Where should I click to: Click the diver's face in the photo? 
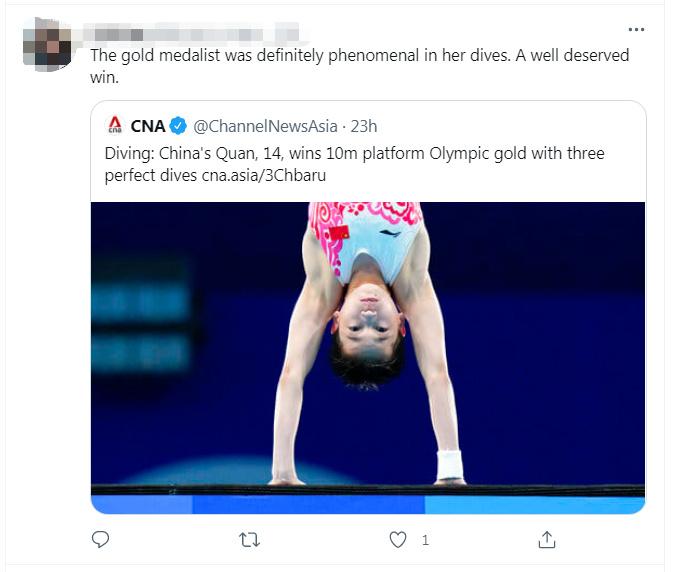(367, 318)
